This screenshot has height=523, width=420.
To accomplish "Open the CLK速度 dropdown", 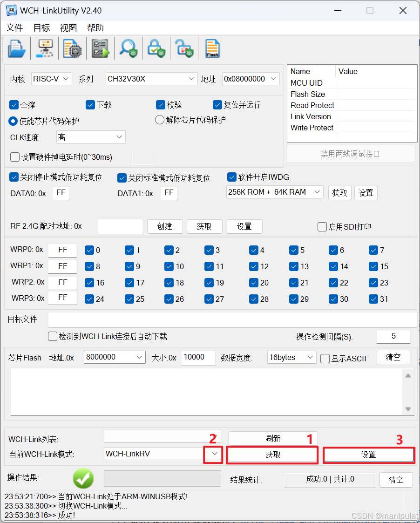I will click(x=91, y=137).
